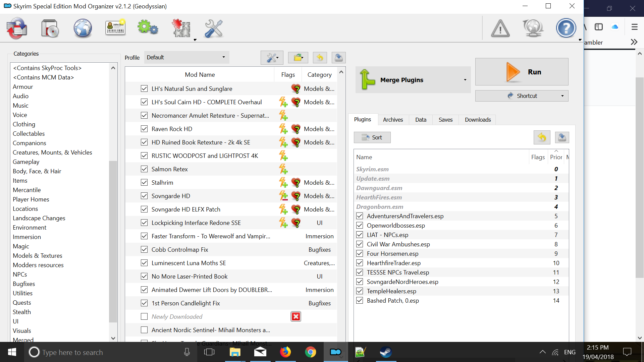644x362 pixels.
Task: Restore plugin backup with the undo arrow icon
Action: [x=542, y=137]
